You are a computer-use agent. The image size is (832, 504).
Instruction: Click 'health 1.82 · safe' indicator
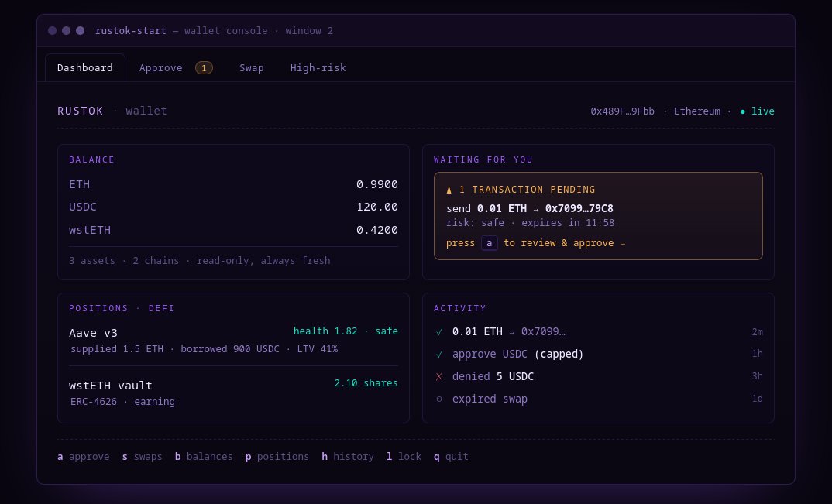pos(346,331)
